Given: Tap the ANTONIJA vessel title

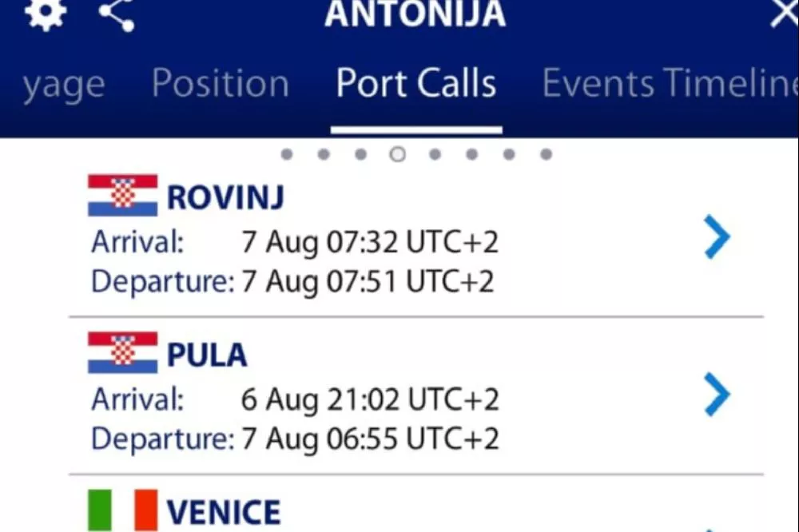Looking at the screenshot, I should tap(415, 14).
